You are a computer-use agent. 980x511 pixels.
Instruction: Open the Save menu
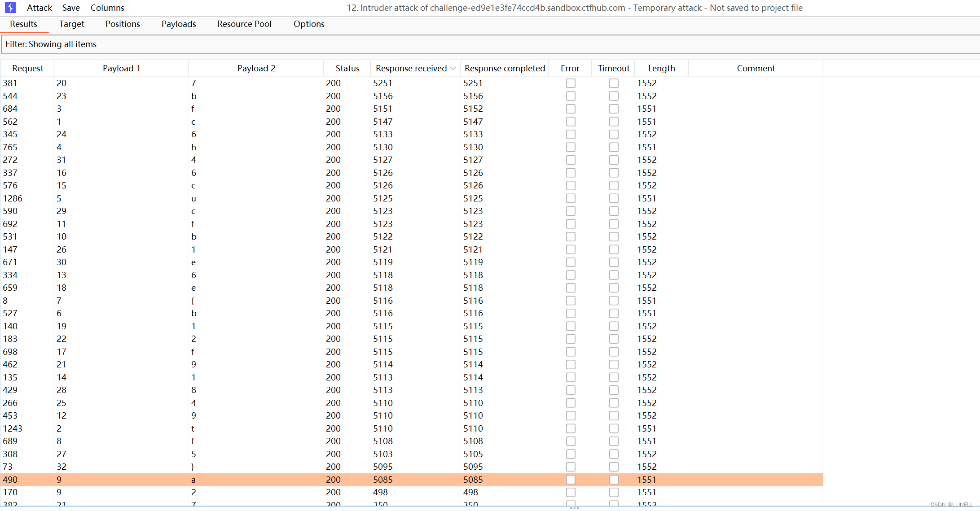tap(71, 8)
